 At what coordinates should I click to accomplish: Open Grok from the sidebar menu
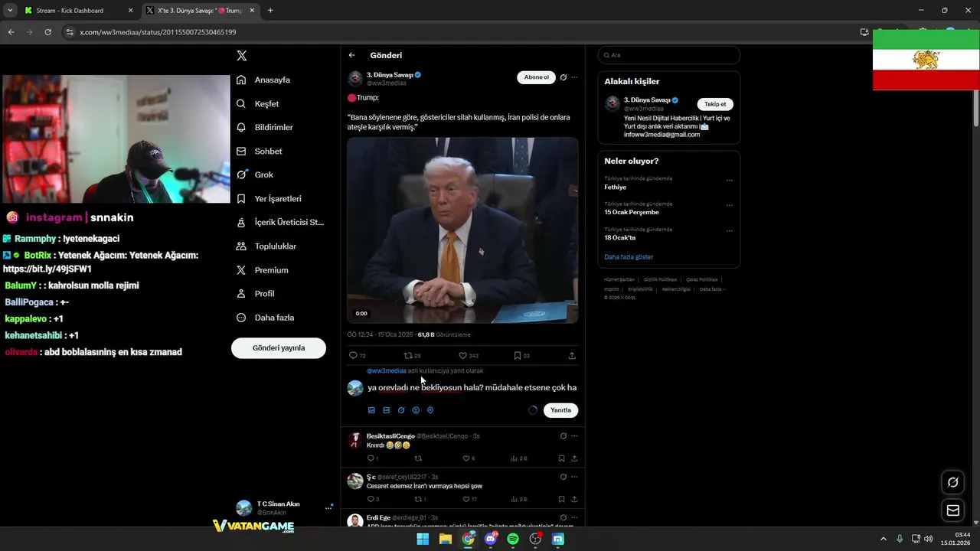tap(255, 175)
